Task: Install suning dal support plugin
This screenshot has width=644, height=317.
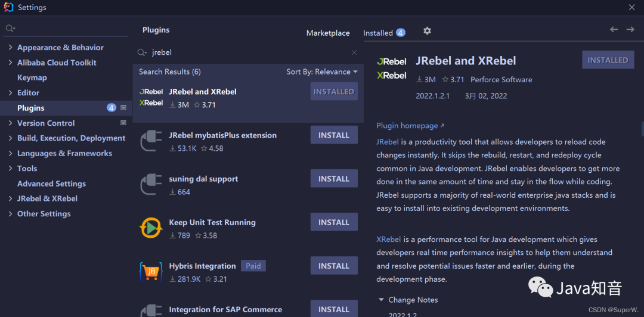Action: (x=334, y=179)
